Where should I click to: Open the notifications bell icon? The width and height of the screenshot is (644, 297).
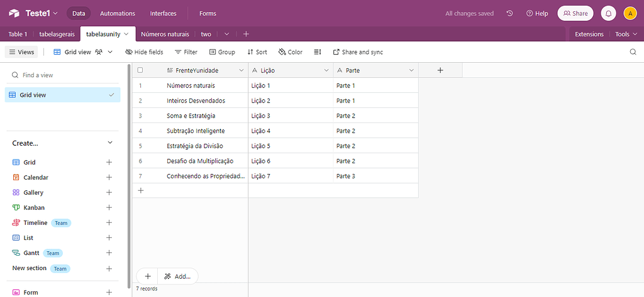point(609,13)
